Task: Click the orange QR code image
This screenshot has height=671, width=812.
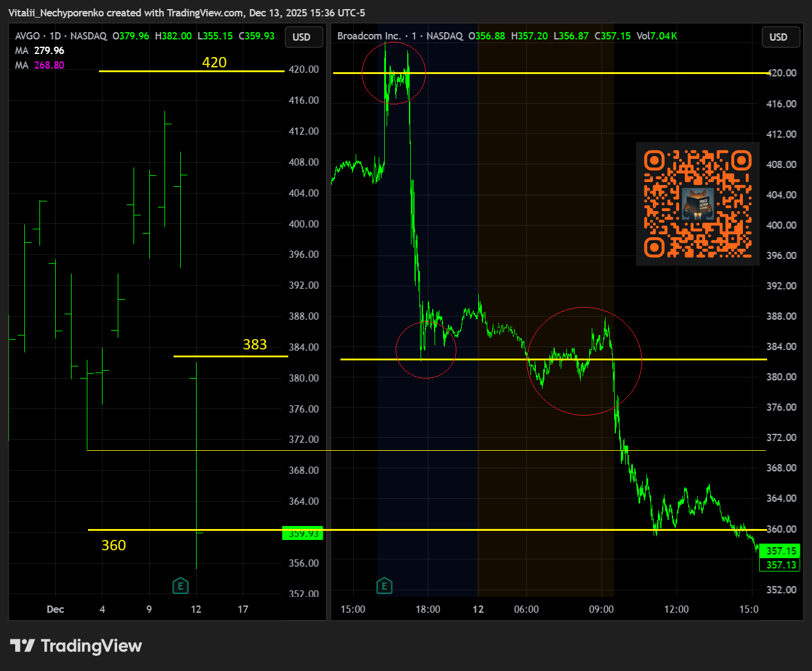Action: [x=698, y=204]
